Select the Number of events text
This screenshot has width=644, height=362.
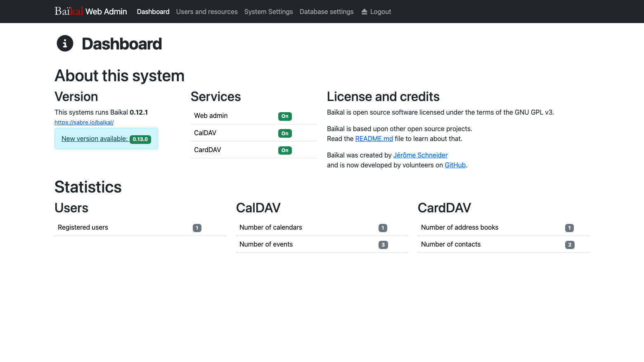(266, 244)
